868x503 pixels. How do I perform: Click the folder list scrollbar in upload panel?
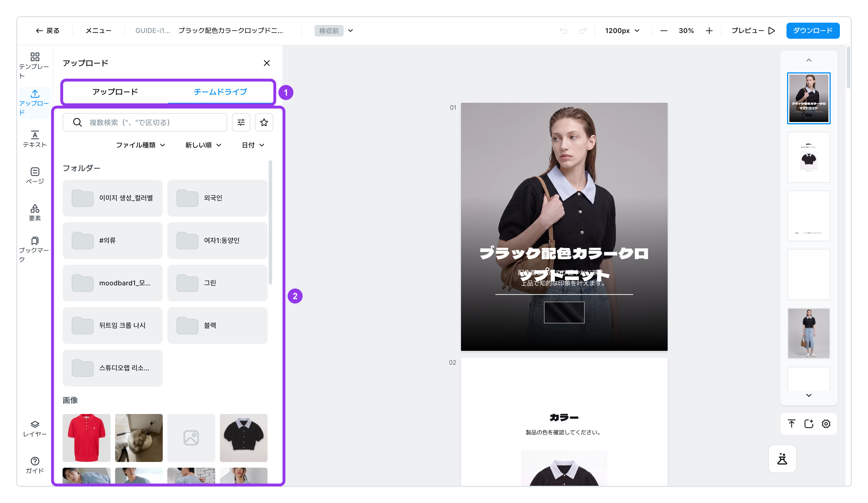270,222
